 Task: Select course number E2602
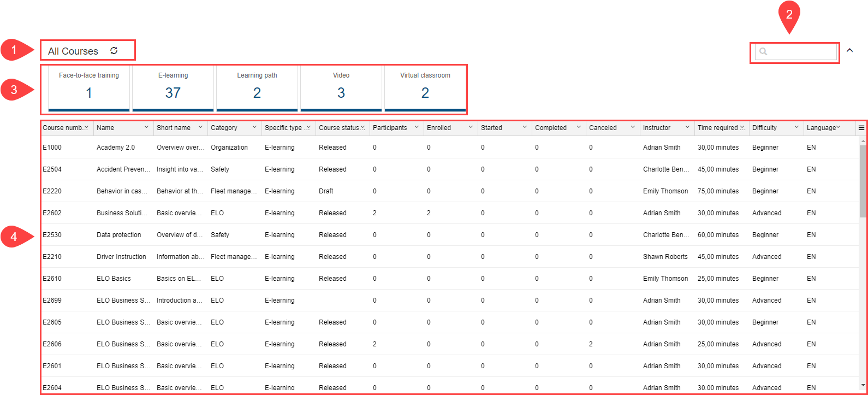(52, 213)
